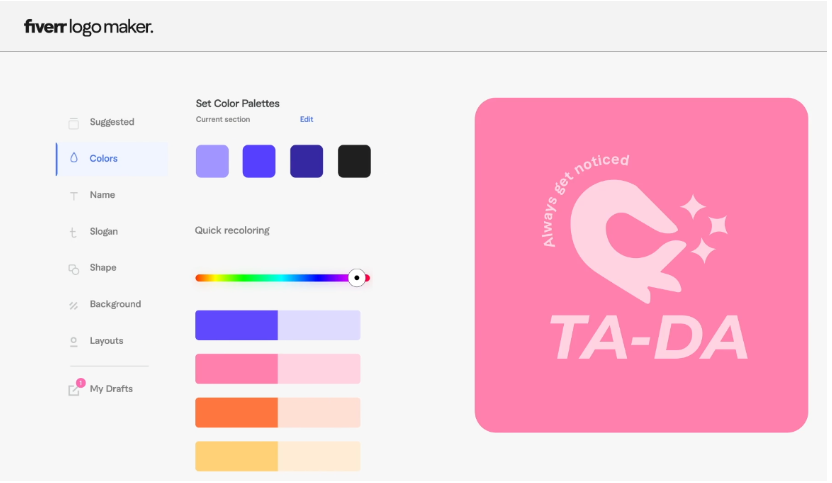The width and height of the screenshot is (832, 483).
Task: Apply the yellow and cream palette
Action: pos(278,456)
